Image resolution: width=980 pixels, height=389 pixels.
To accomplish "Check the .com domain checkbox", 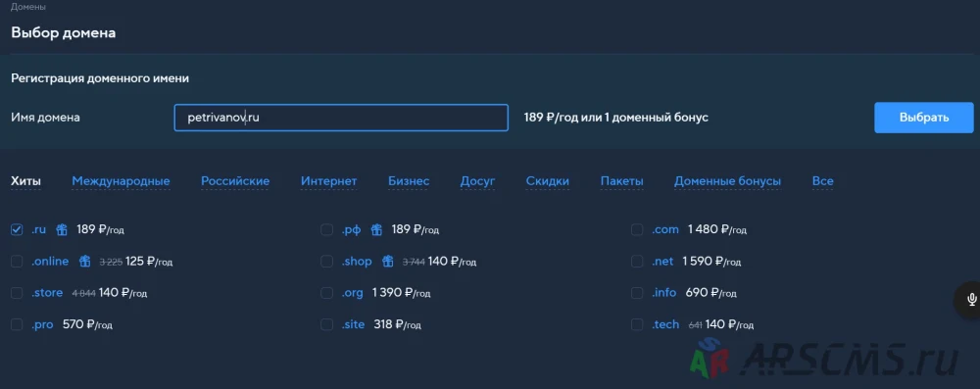I will (637, 229).
